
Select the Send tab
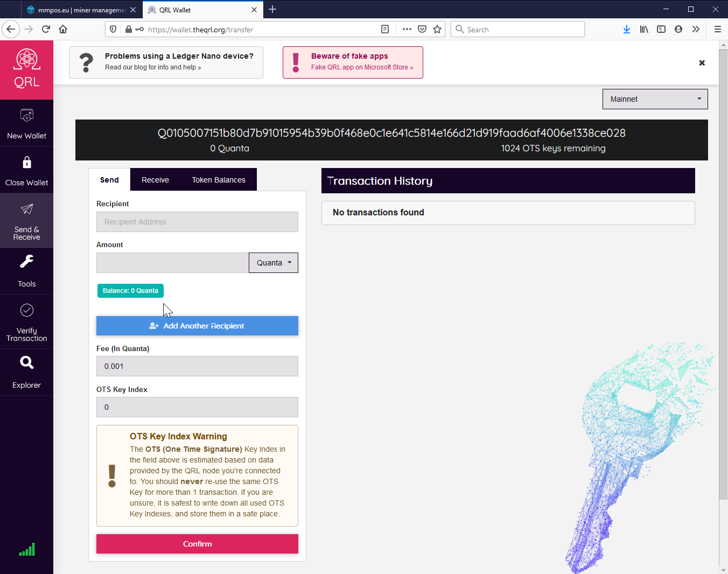click(109, 180)
